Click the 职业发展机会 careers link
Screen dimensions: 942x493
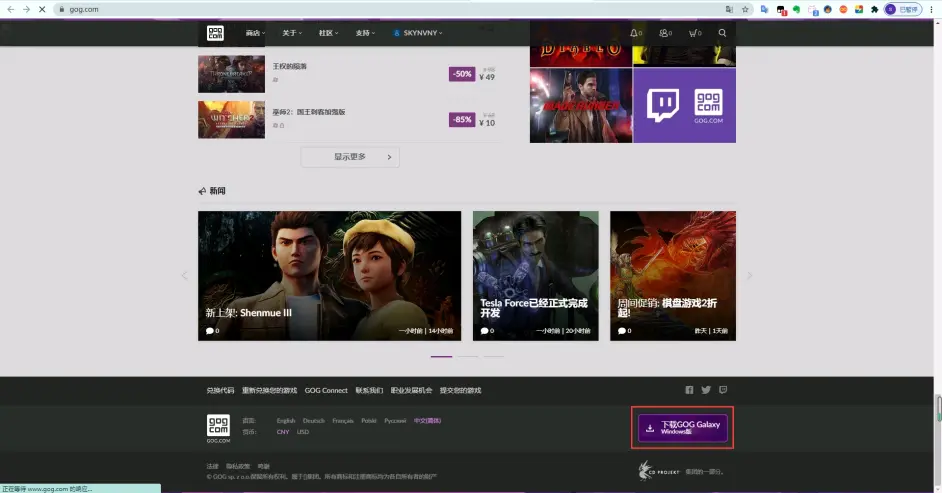pyautogui.click(x=412, y=390)
